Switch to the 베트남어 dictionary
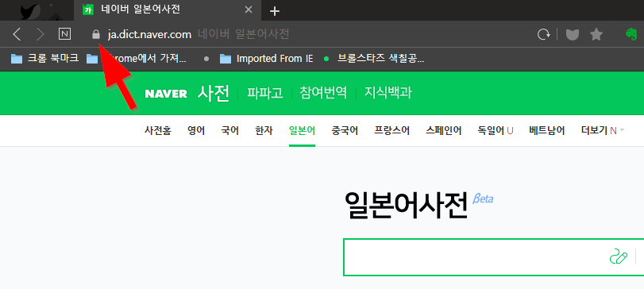644x289 pixels. pos(546,131)
